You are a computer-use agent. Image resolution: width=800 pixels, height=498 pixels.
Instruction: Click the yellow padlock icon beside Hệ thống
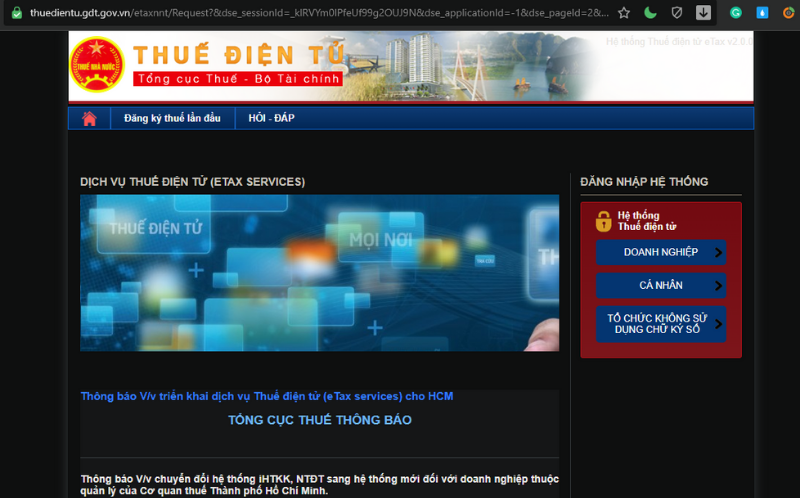(604, 221)
